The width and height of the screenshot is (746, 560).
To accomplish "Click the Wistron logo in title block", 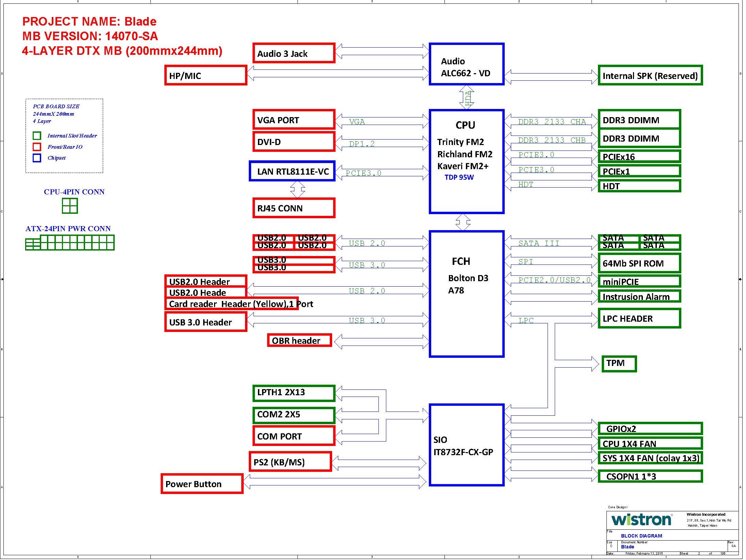I will (x=642, y=520).
